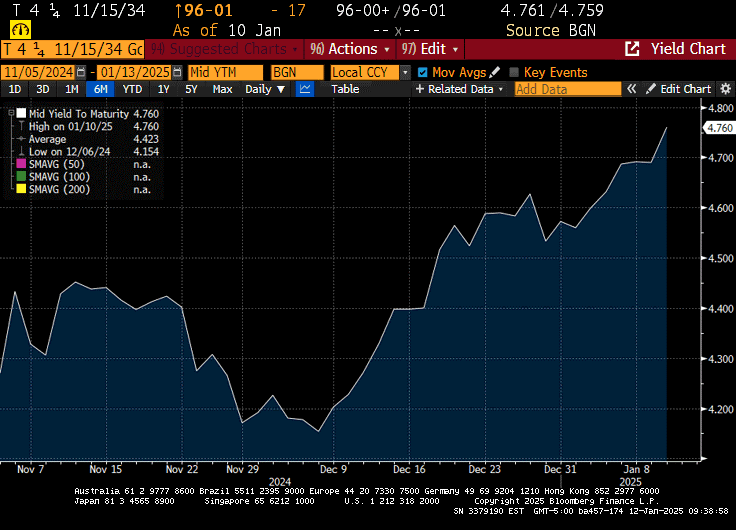This screenshot has width=736, height=530.
Task: Switch to Table view
Action: point(345,89)
